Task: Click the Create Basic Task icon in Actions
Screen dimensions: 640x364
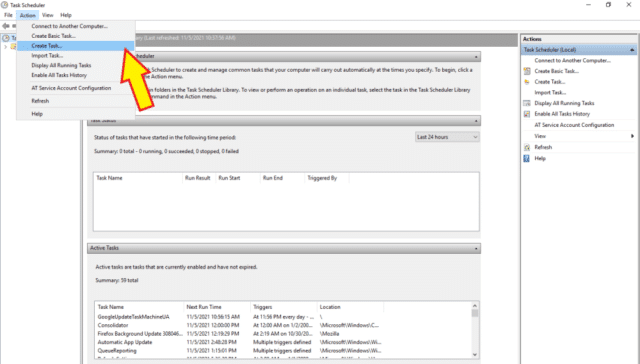Action: pos(527,71)
